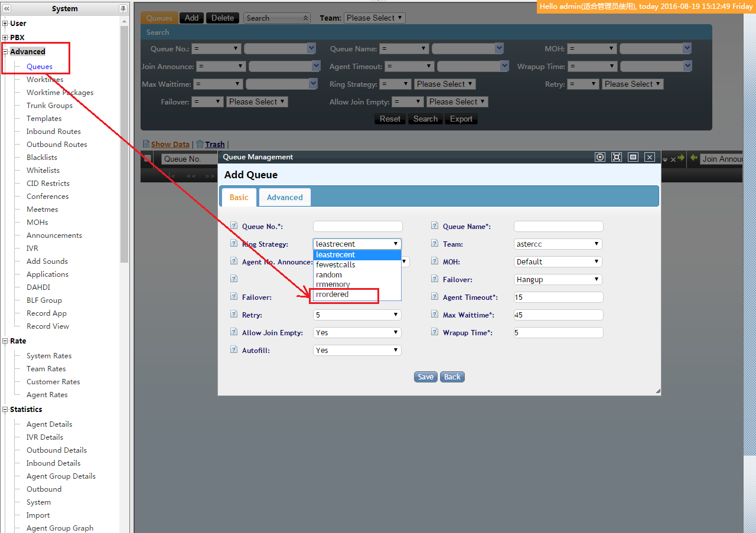Click the pin icon in System panel header
Image resolution: width=756 pixels, height=533 pixels.
click(123, 9)
